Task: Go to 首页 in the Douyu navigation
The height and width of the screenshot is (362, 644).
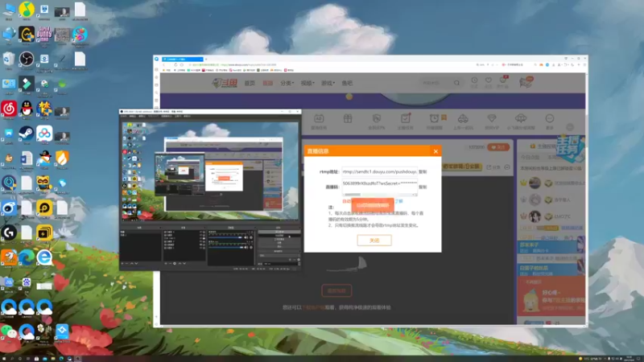Action: (250, 83)
